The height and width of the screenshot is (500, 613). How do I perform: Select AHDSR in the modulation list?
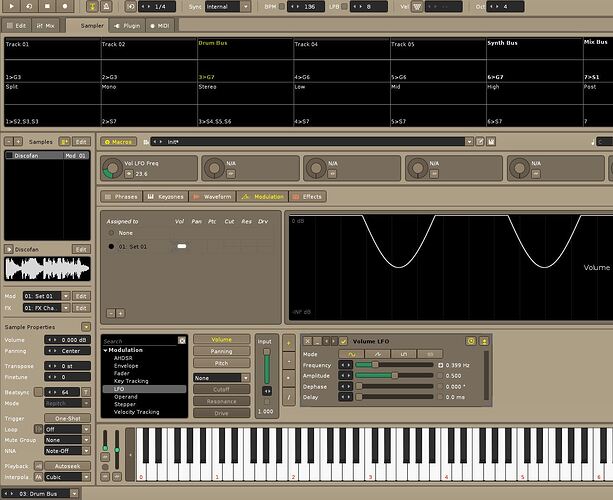(x=123, y=358)
